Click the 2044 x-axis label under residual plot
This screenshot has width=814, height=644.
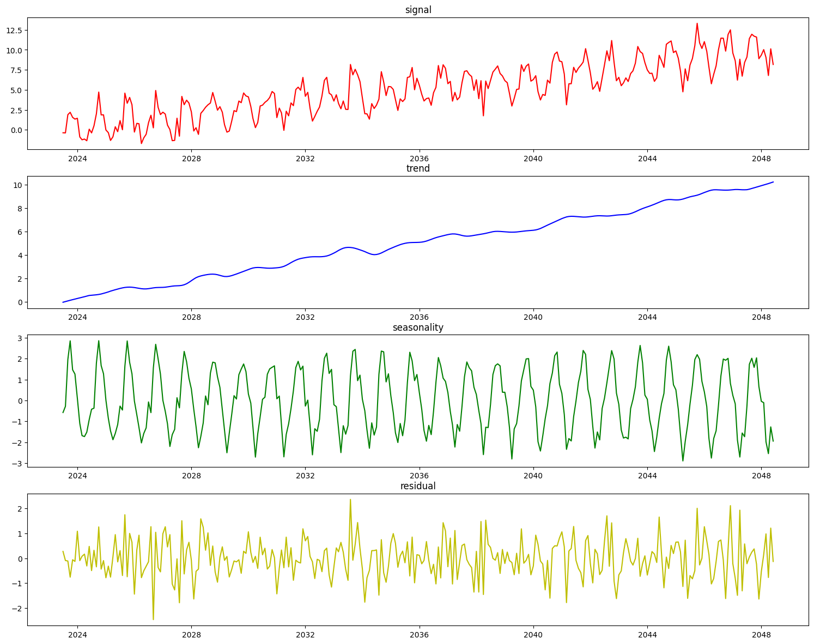click(x=647, y=634)
